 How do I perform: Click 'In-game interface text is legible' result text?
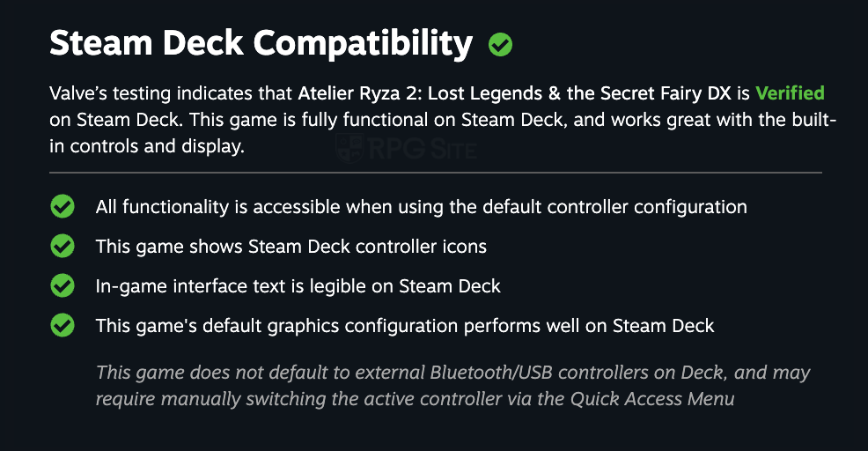click(298, 286)
